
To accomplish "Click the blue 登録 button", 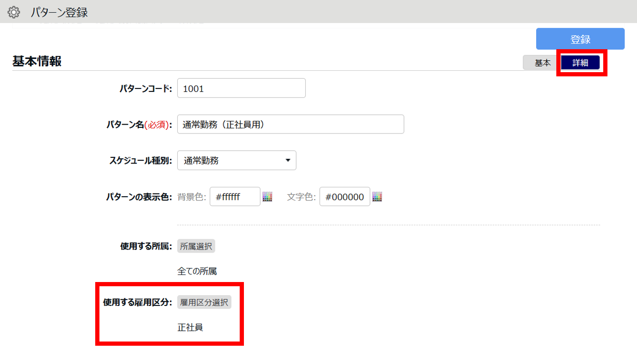I will pos(580,39).
